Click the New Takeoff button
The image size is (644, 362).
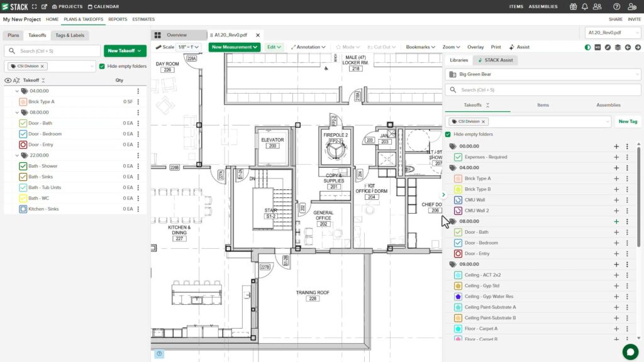125,51
